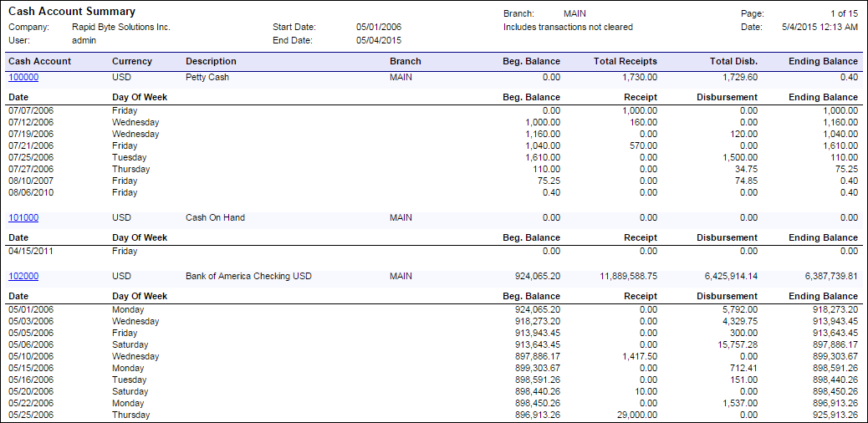
Task: Select the Total Receipts column header
Action: pyautogui.click(x=625, y=61)
